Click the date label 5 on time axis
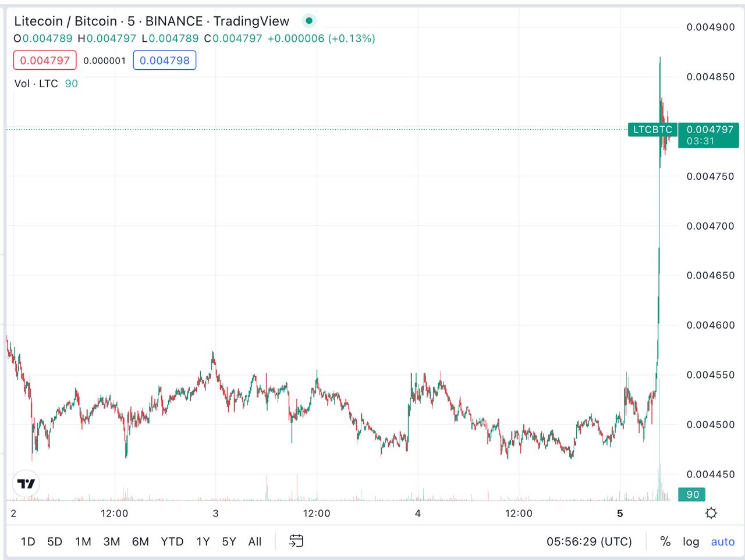The height and width of the screenshot is (560, 745). [620, 513]
